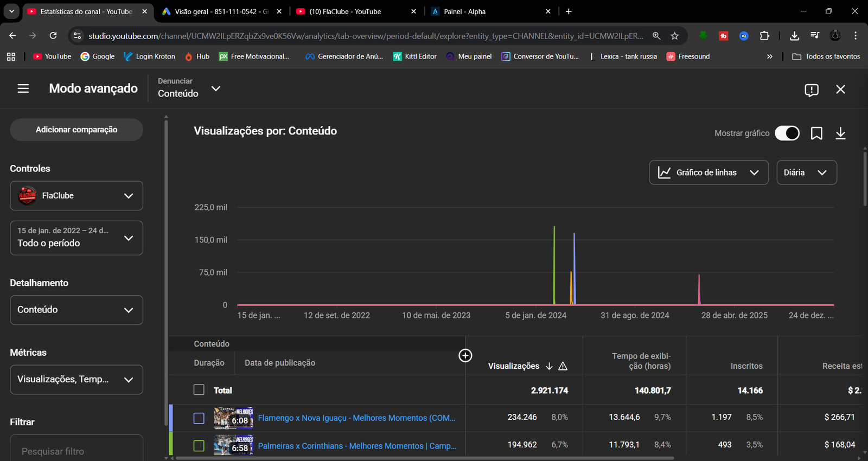Reload the page in browser toolbar

pyautogui.click(x=53, y=36)
